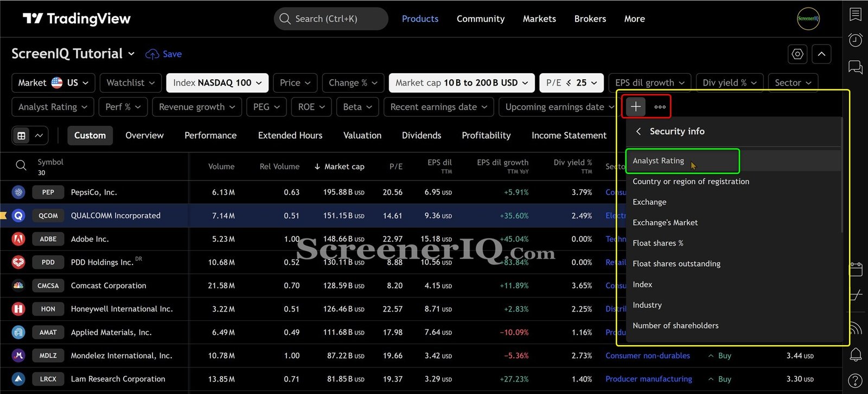Image resolution: width=868 pixels, height=394 pixels.
Task: Switch to the Profitability tab
Action: [486, 135]
